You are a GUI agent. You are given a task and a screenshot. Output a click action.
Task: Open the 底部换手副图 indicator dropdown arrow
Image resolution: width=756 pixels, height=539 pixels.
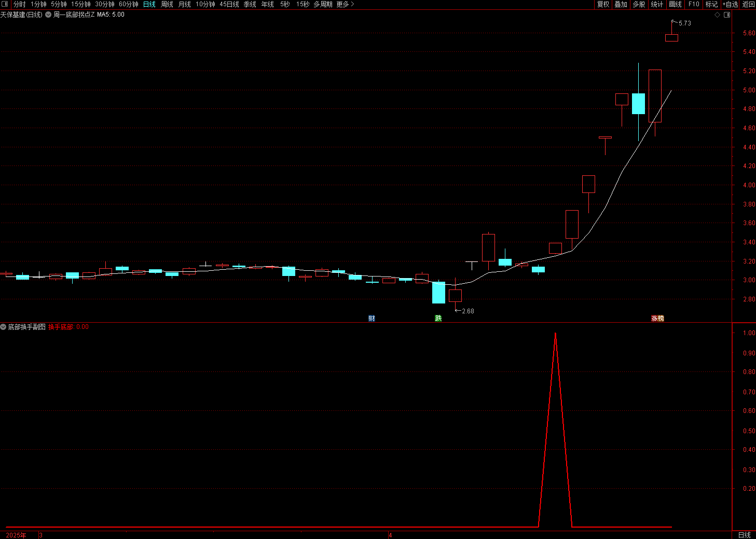[3, 327]
